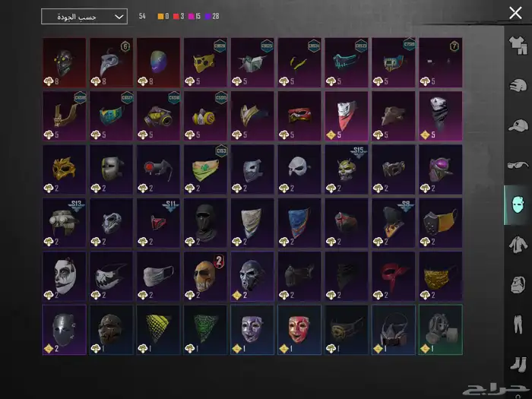Select the gas mask with green border
The height and width of the screenshot is (399, 532).
(440, 330)
